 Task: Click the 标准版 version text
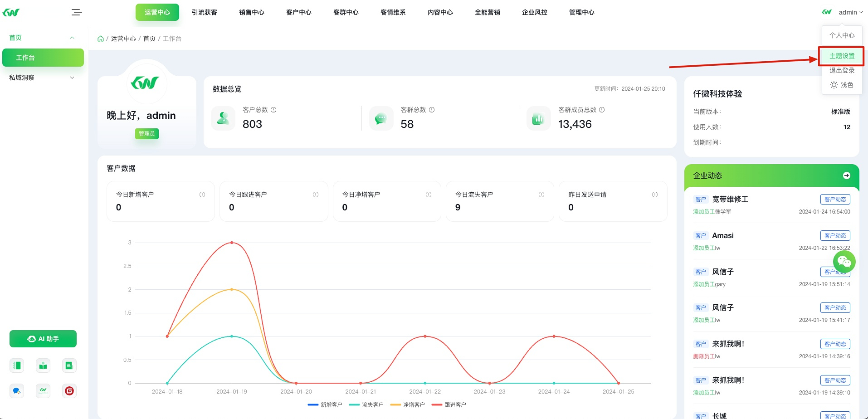pos(840,112)
